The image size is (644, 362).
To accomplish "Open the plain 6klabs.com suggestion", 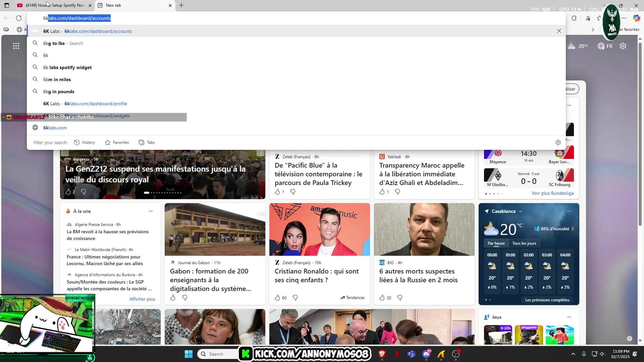I will 297,128.
